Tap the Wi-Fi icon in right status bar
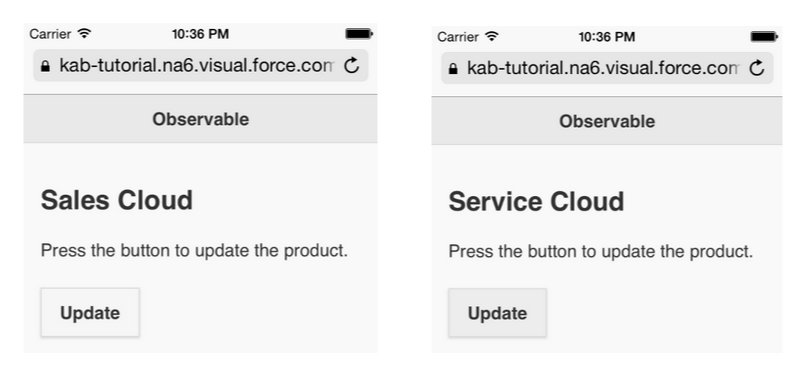 492,37
